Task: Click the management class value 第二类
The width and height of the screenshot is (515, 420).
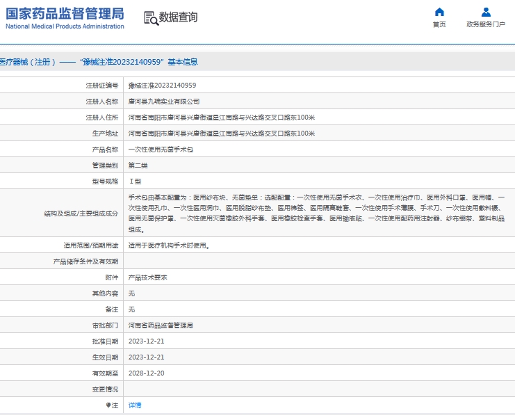Action: click(x=138, y=165)
